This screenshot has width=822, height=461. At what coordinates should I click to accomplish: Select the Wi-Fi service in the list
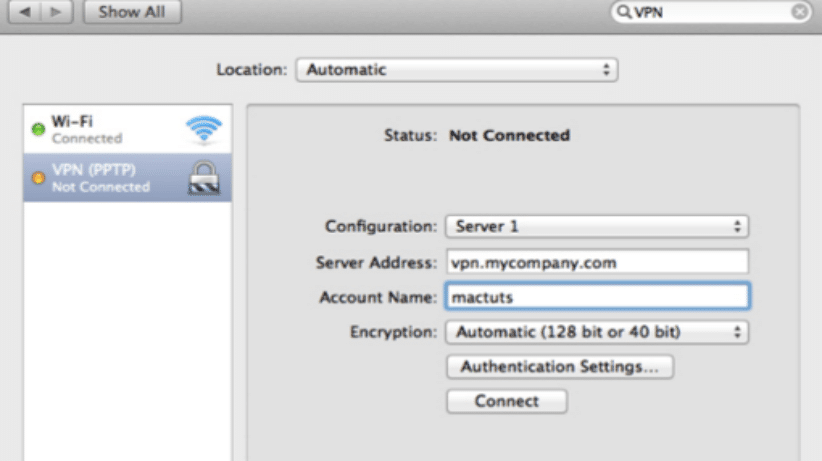[127, 129]
